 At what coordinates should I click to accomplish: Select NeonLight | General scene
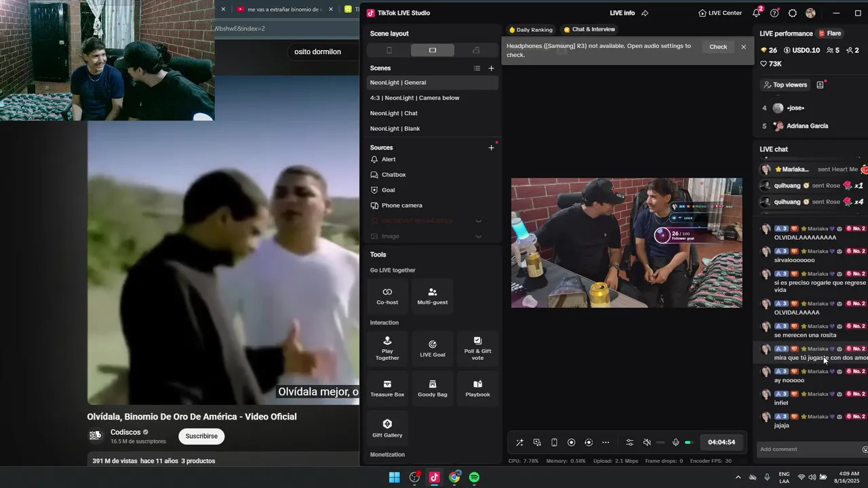433,83
